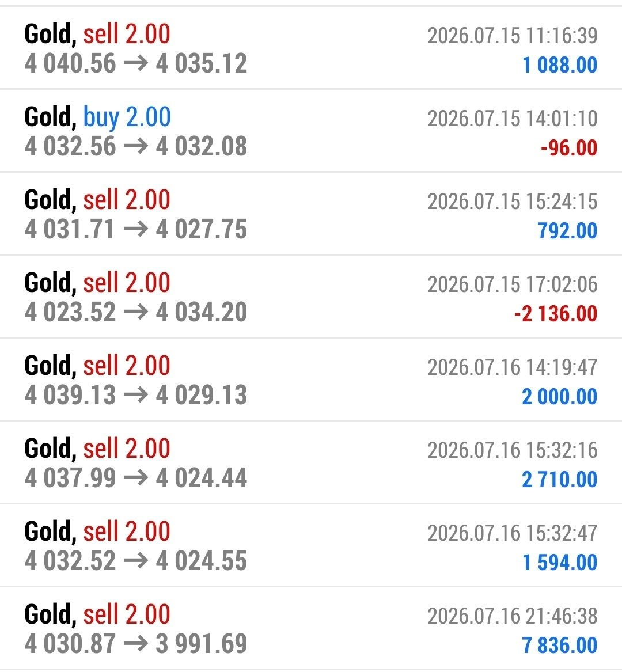Tap the price range 4 023.52 → 4 034.20

tap(136, 312)
